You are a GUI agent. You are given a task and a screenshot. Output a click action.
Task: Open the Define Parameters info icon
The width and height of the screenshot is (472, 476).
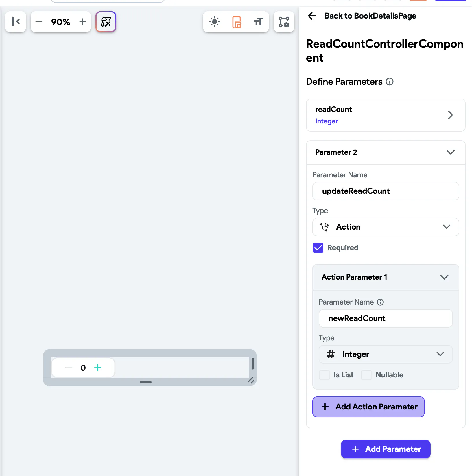390,82
